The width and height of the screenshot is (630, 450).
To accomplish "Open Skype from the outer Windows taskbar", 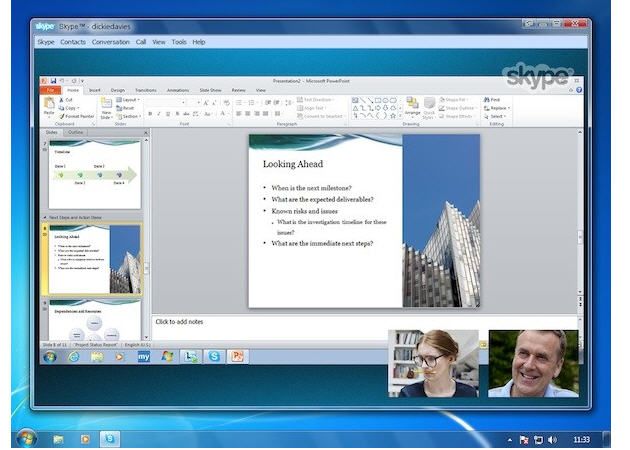I will (x=111, y=438).
